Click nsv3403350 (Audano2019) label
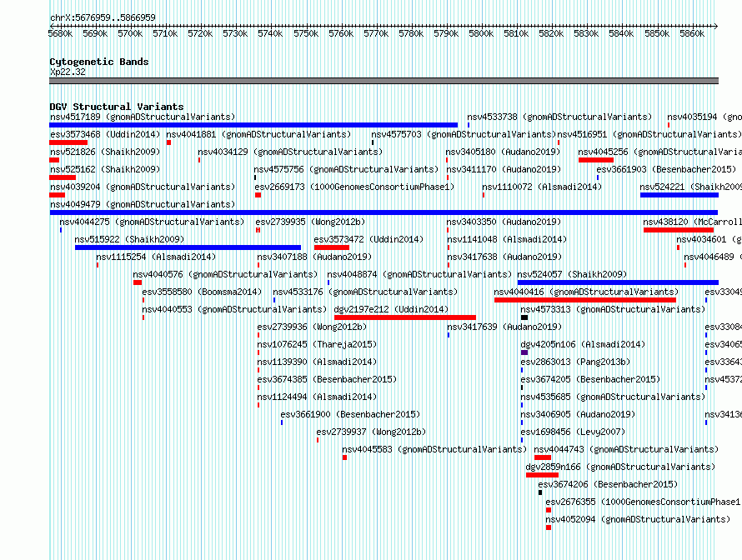This screenshot has width=742, height=560. coord(504,222)
